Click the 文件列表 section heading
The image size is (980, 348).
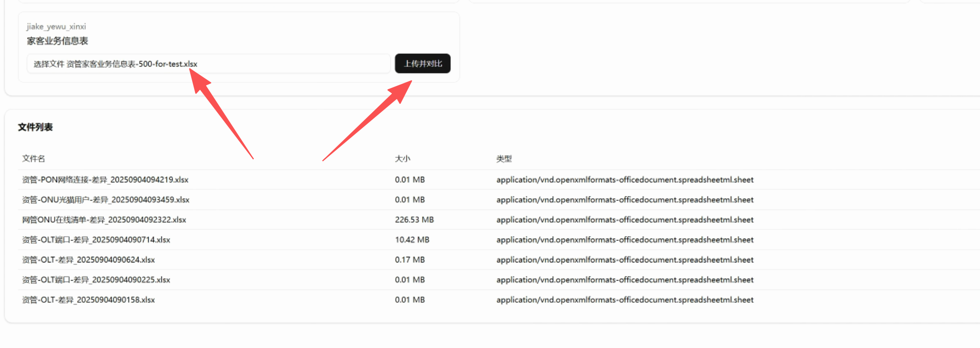point(36,127)
